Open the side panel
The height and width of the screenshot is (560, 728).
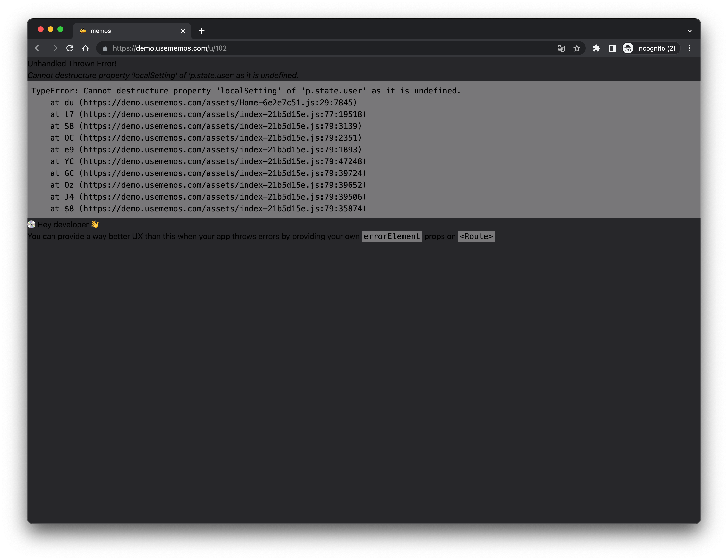point(612,48)
